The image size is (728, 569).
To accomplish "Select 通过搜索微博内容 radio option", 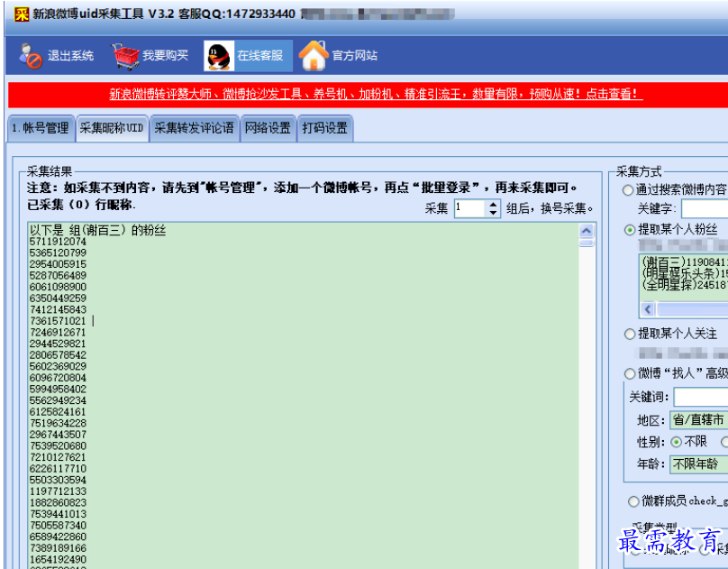I will coord(628,190).
